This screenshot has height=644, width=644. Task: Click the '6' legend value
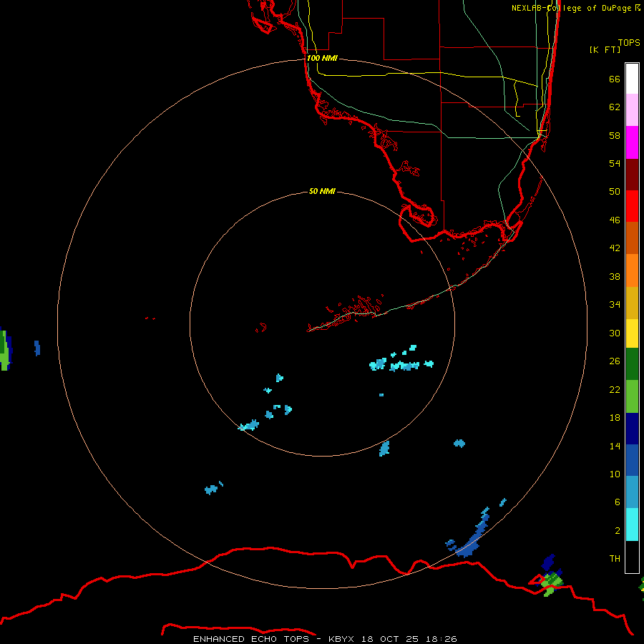click(618, 502)
